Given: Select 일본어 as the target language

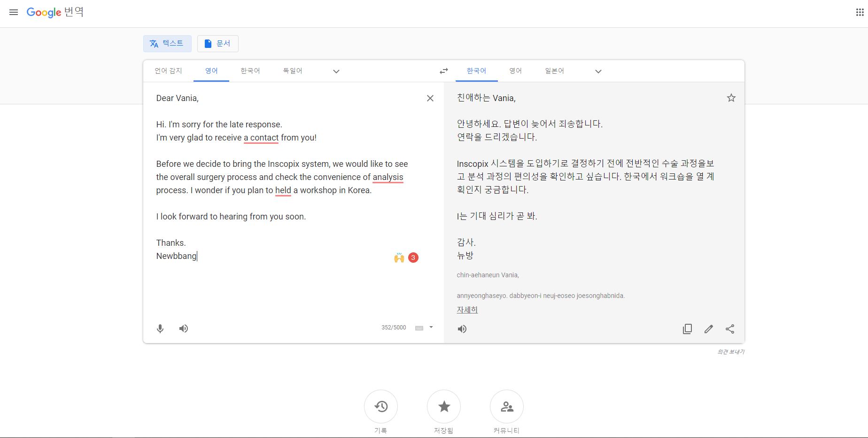Looking at the screenshot, I should pos(554,71).
